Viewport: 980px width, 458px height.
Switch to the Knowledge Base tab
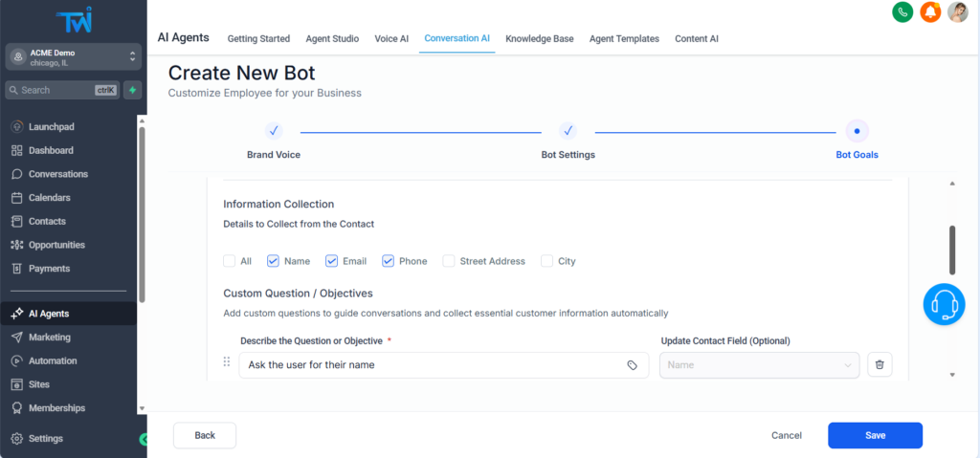tap(539, 39)
